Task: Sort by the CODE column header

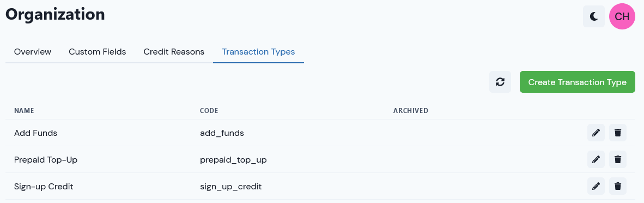Action: pos(209,111)
